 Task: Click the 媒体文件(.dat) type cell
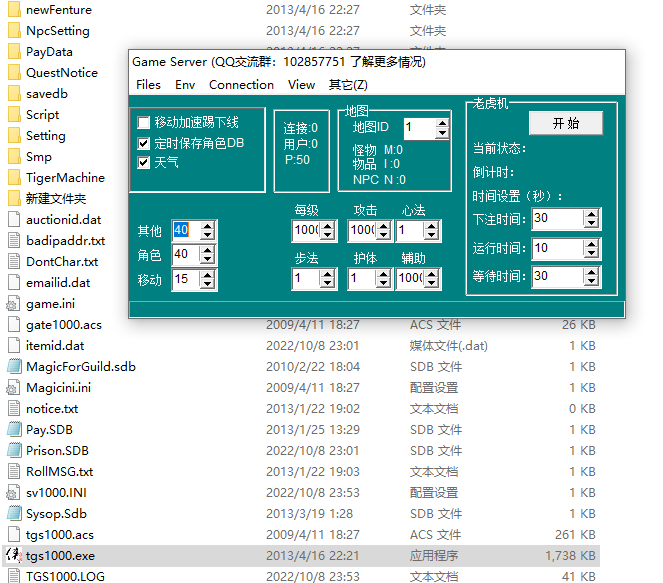click(x=449, y=345)
